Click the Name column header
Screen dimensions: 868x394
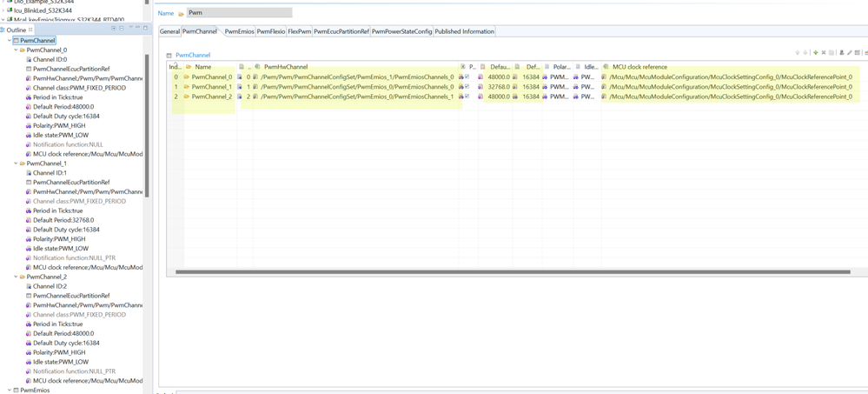click(x=211, y=67)
